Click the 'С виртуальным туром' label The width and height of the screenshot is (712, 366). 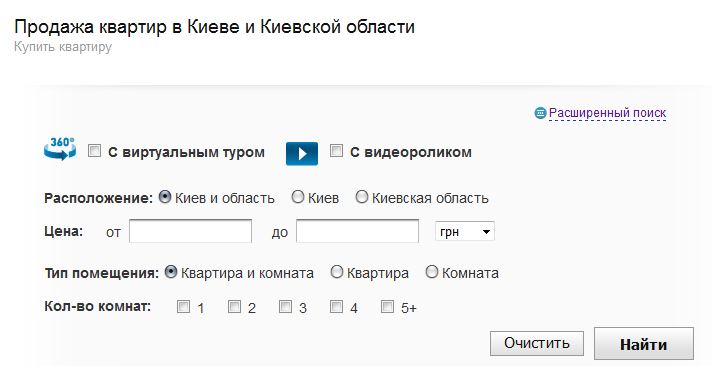[x=186, y=152]
